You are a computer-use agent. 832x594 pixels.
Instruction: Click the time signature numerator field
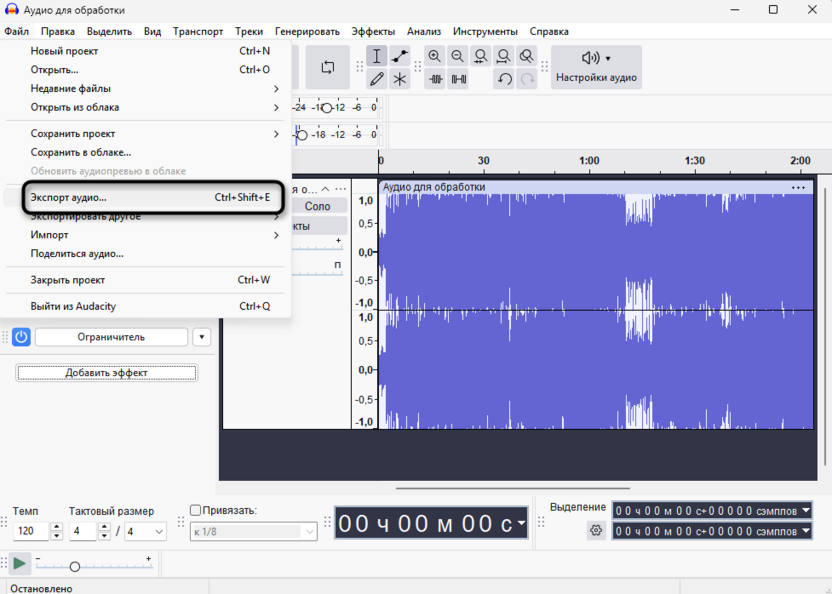84,531
